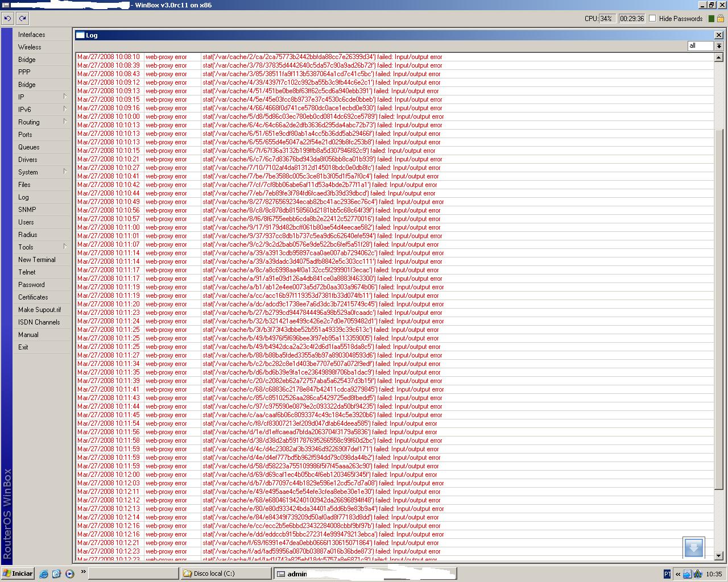Open the Ports menu item
Viewport: 728px width, 582px height.
[x=43, y=135]
